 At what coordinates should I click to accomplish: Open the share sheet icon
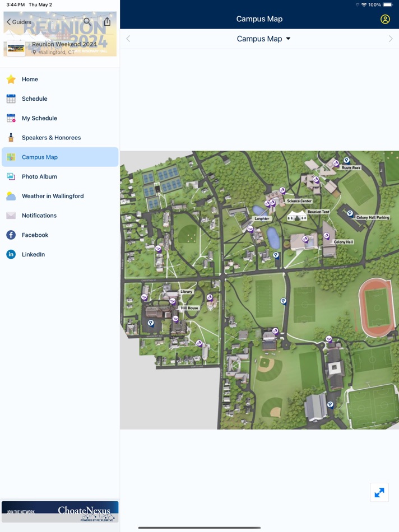coord(107,22)
